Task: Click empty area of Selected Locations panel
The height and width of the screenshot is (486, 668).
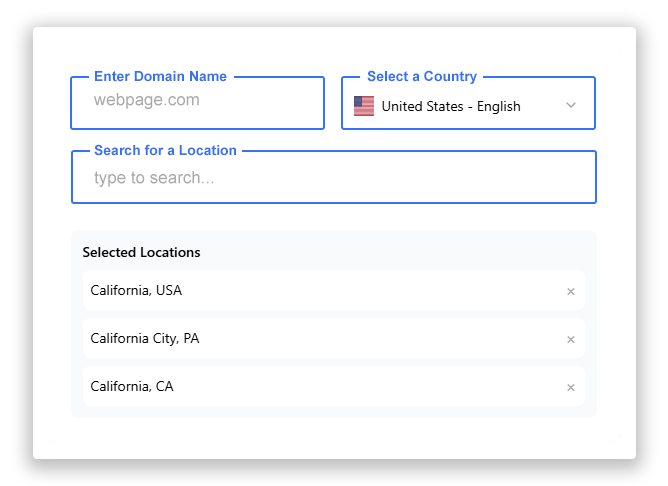Action: point(383,251)
